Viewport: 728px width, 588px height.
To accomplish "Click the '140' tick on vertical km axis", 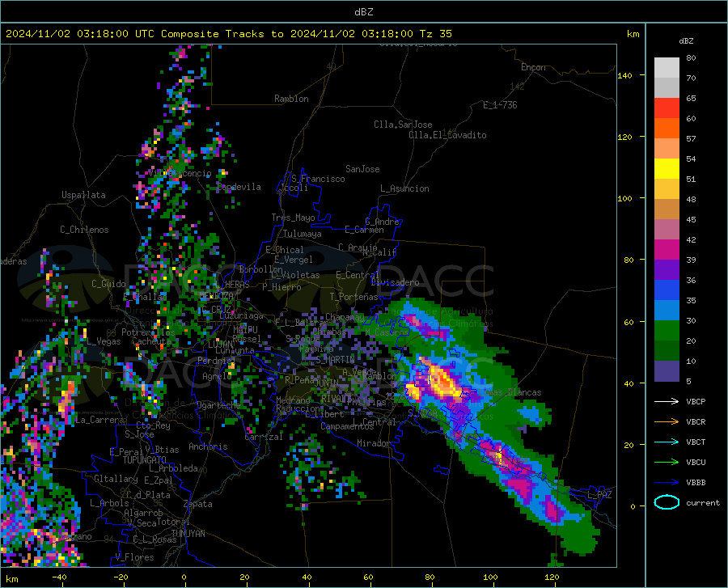I will pos(624,76).
